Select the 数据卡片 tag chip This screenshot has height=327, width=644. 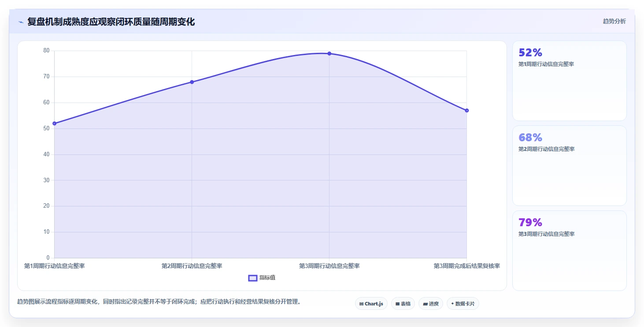click(x=463, y=304)
